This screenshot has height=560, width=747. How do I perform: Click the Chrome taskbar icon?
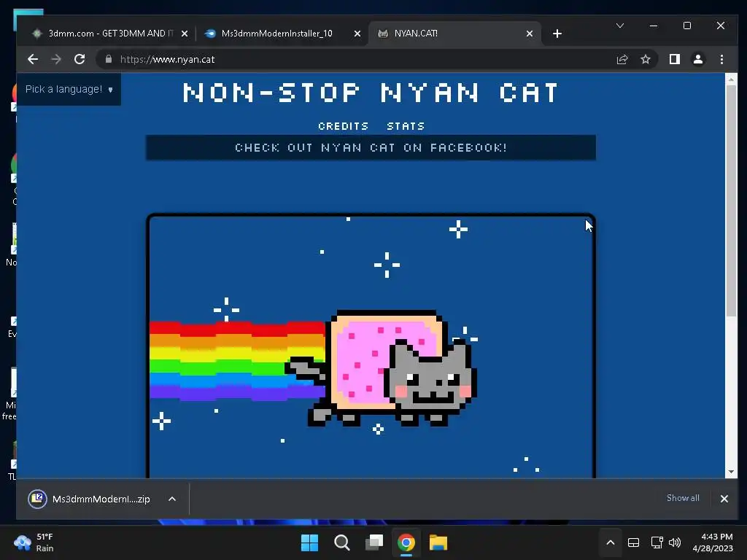pyautogui.click(x=406, y=542)
